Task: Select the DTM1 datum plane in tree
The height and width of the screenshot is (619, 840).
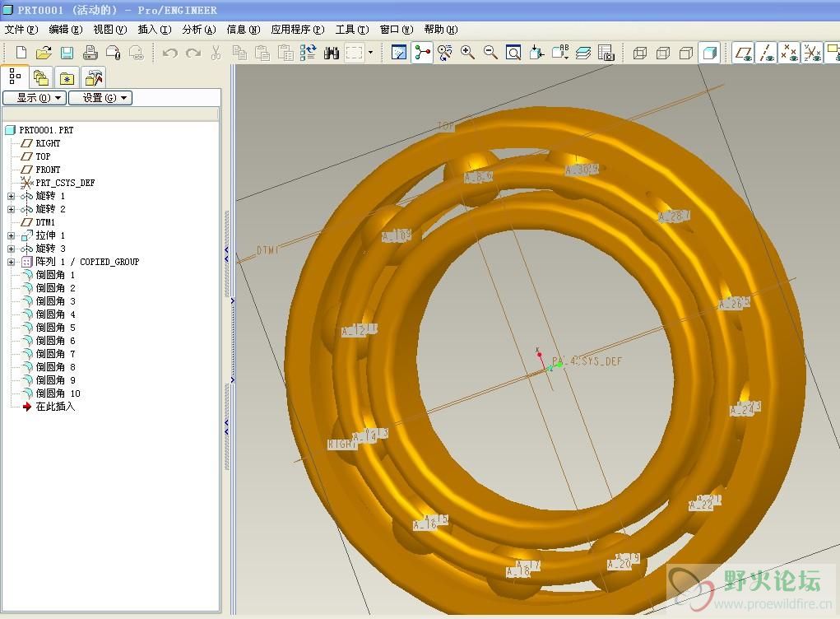Action: [x=38, y=222]
